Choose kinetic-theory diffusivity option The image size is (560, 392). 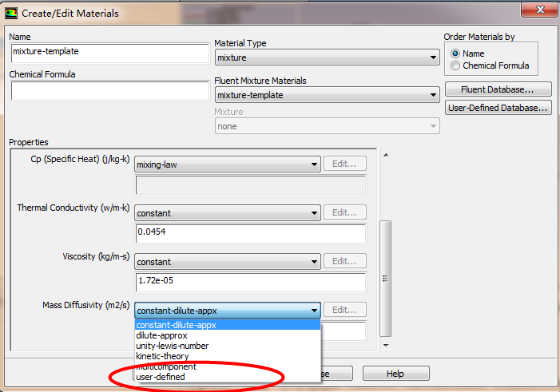[x=228, y=356]
